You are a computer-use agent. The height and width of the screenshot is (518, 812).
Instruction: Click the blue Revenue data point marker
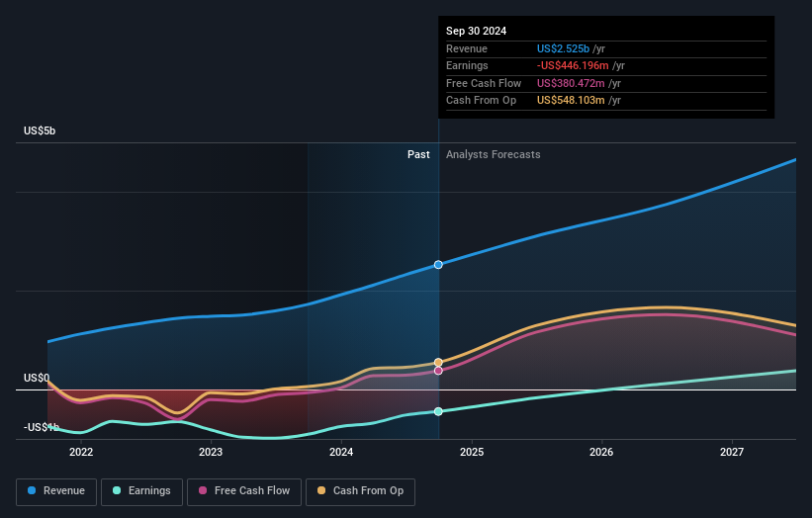pos(438,264)
